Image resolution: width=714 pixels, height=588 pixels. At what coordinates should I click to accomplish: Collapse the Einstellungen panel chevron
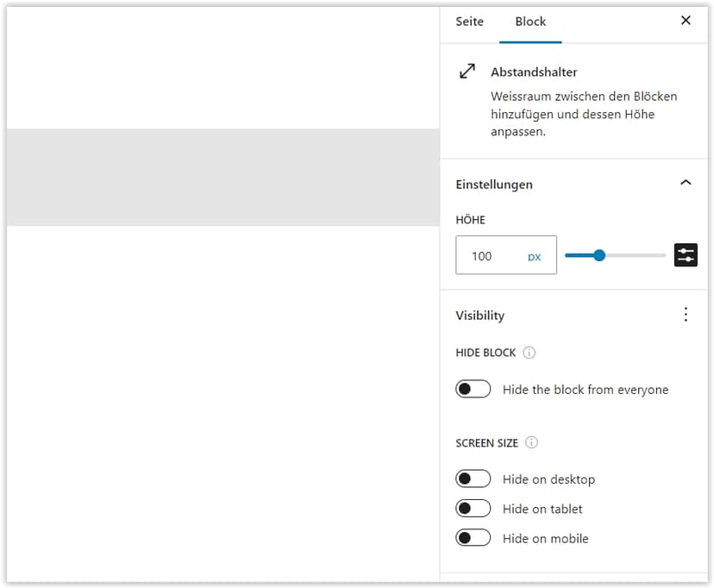click(686, 183)
